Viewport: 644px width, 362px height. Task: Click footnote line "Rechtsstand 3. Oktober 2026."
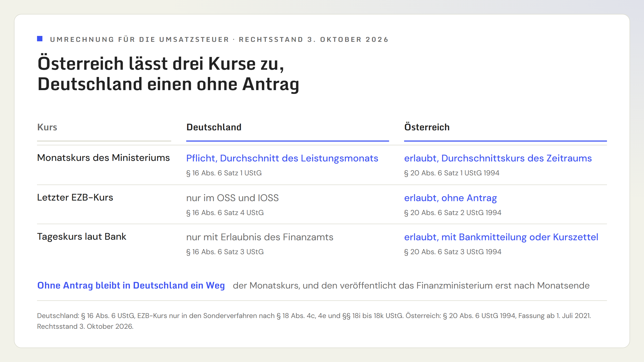tap(85, 326)
